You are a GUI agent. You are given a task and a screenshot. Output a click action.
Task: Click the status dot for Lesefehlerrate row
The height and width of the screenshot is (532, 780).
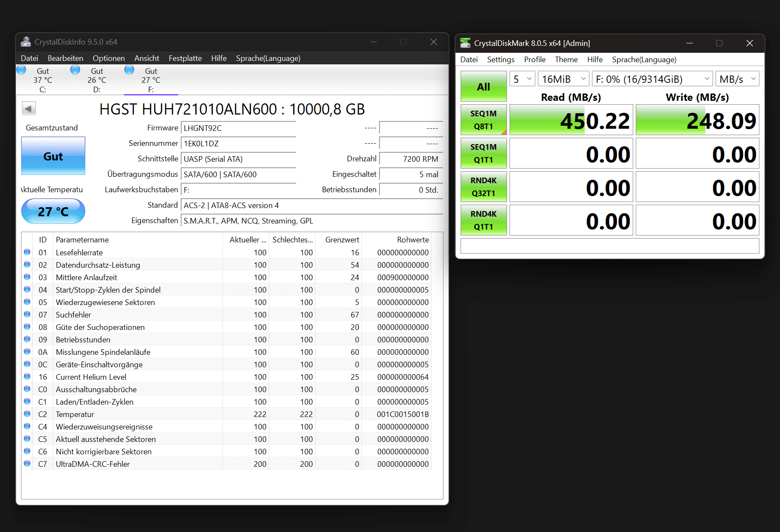point(27,252)
